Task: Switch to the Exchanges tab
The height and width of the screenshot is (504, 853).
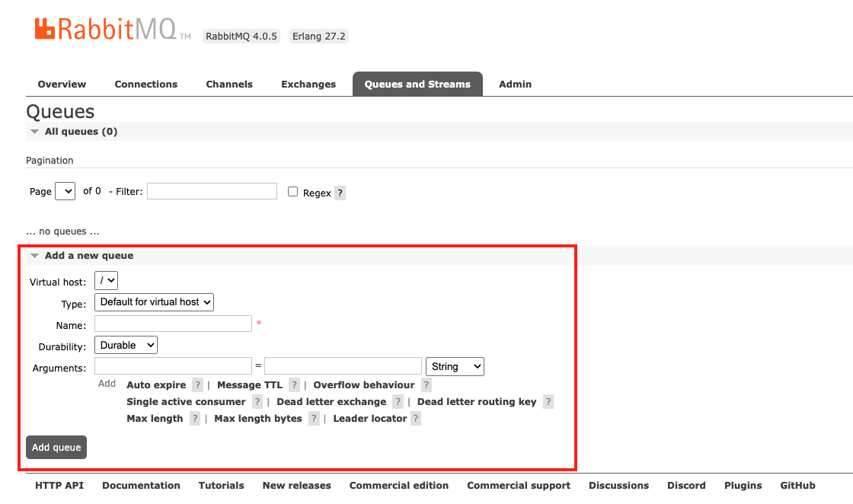Action: pos(308,85)
